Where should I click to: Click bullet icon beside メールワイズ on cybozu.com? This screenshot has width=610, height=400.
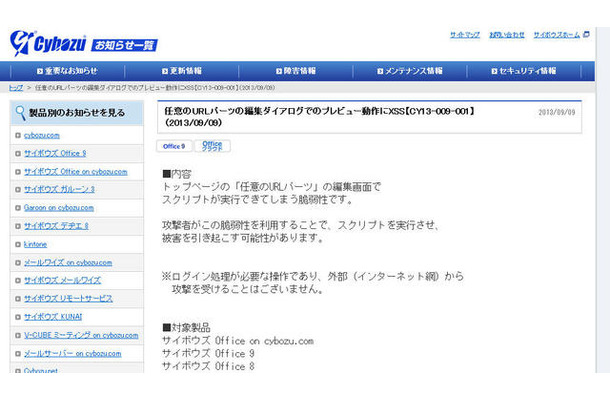click(x=18, y=263)
